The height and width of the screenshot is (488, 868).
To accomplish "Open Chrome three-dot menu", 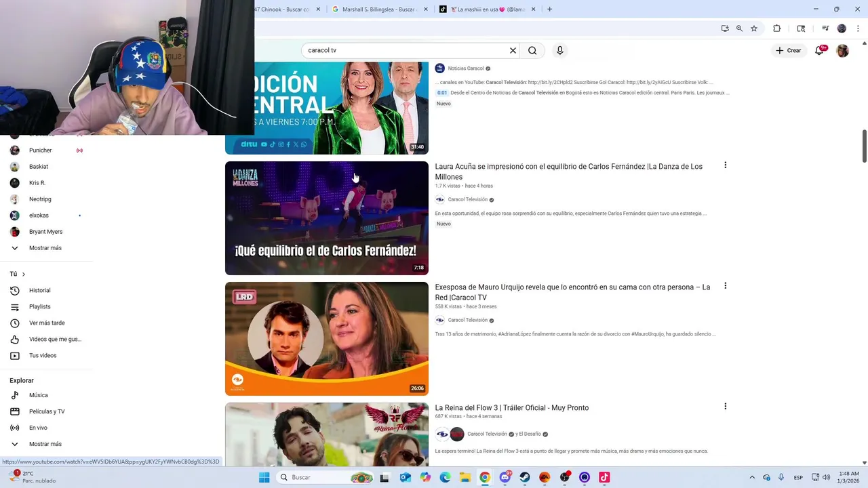I will point(858,28).
